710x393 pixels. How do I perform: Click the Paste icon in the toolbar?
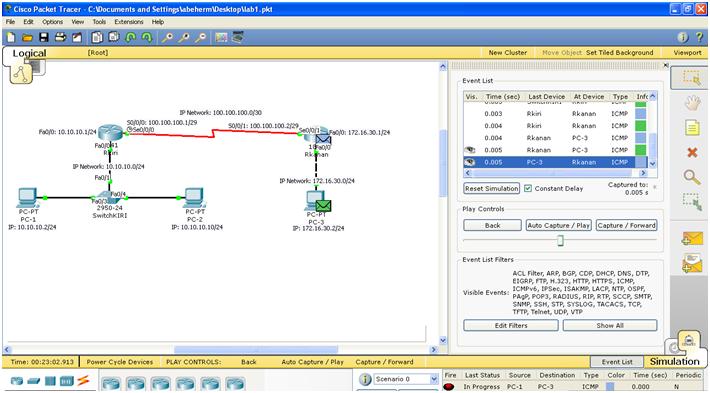114,38
